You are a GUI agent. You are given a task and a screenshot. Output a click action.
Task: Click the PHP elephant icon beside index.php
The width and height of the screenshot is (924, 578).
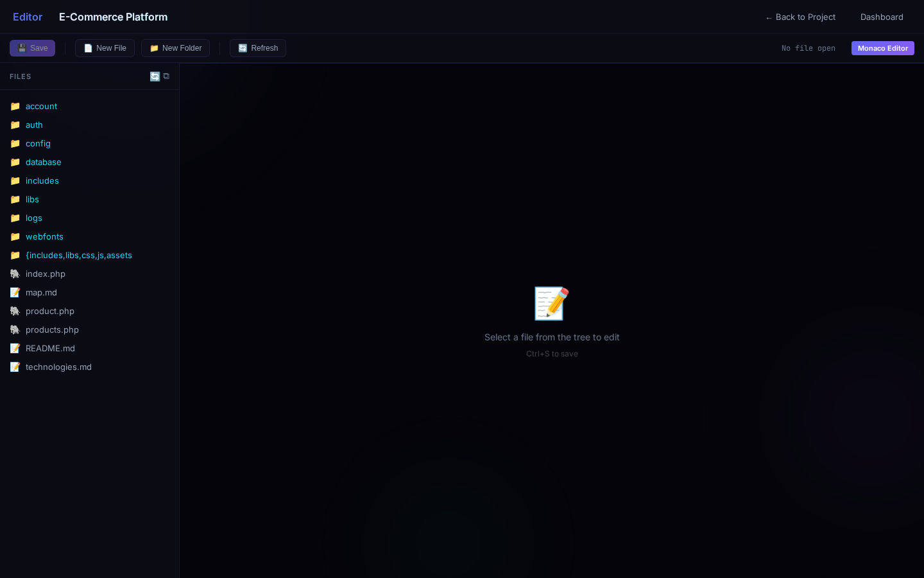point(15,274)
